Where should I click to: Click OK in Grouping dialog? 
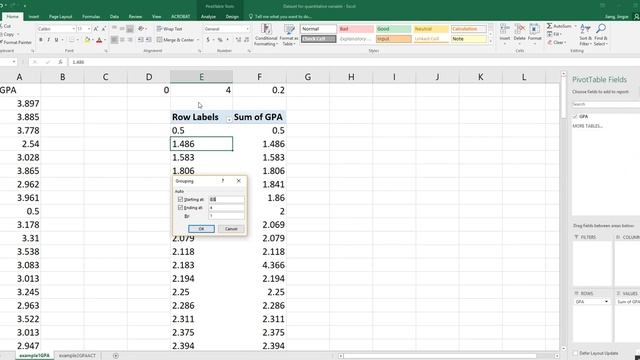pyautogui.click(x=201, y=229)
